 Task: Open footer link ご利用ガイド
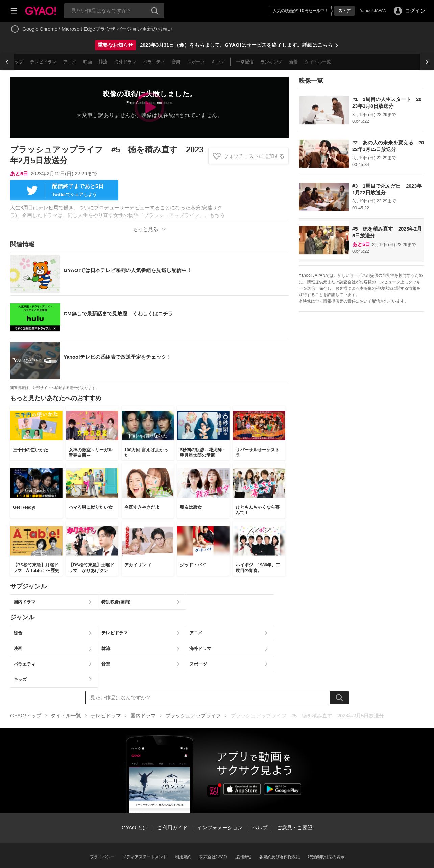[x=172, y=828]
